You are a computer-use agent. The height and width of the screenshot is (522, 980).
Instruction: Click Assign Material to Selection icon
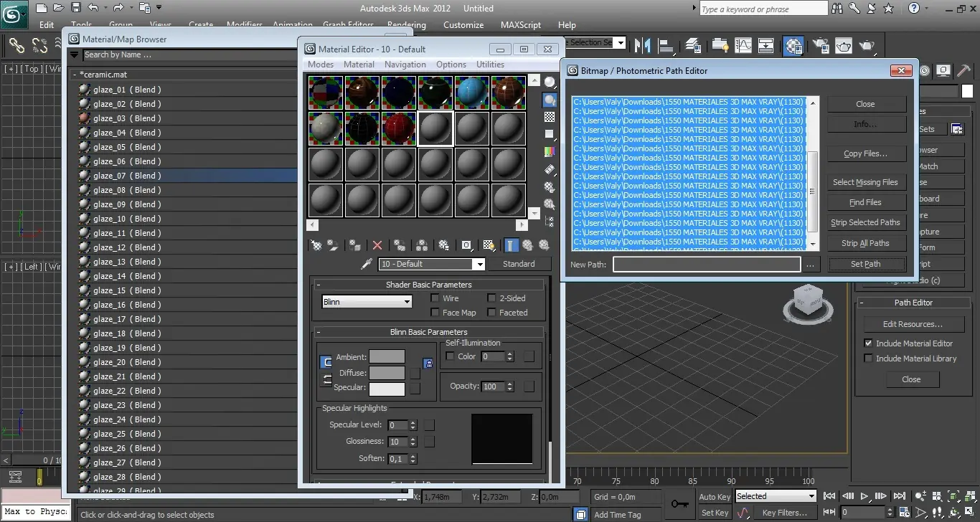[355, 245]
